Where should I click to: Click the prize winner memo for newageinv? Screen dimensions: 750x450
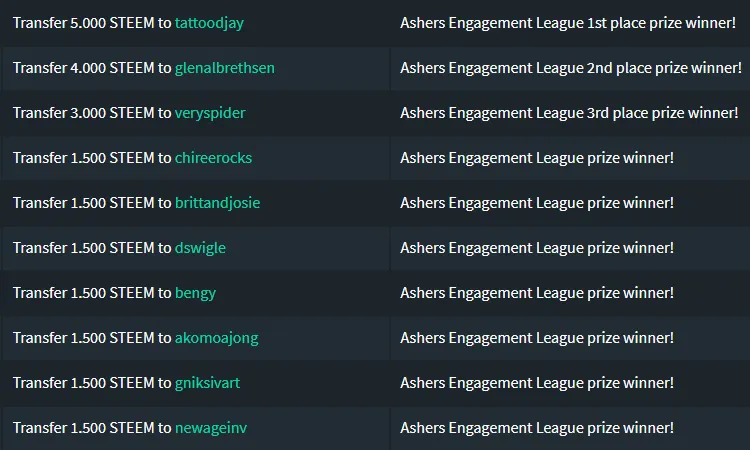537,428
